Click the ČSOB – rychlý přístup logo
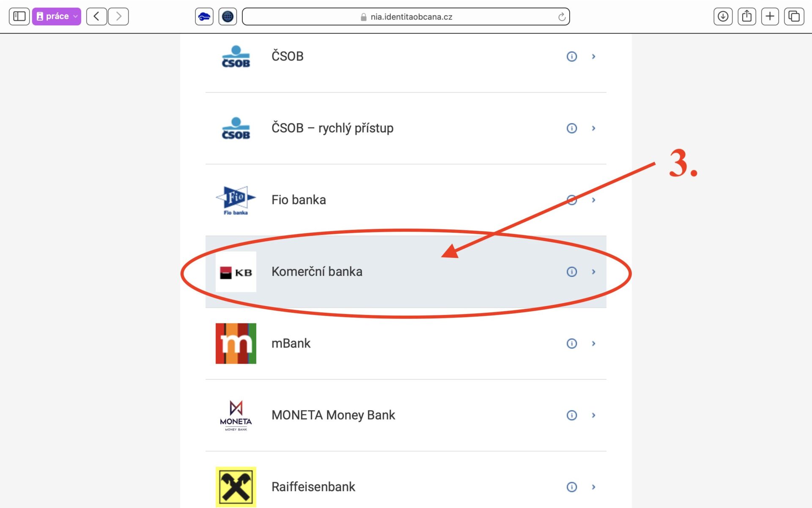This screenshot has width=812, height=508. pyautogui.click(x=236, y=128)
